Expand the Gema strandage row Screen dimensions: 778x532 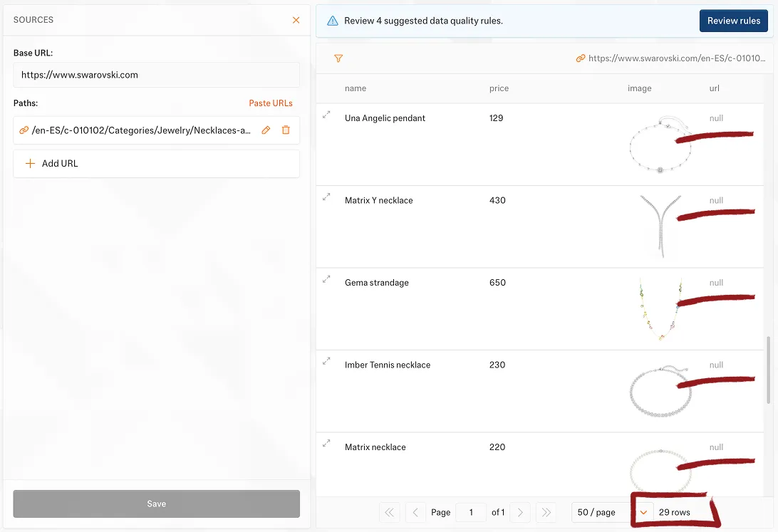pos(326,279)
